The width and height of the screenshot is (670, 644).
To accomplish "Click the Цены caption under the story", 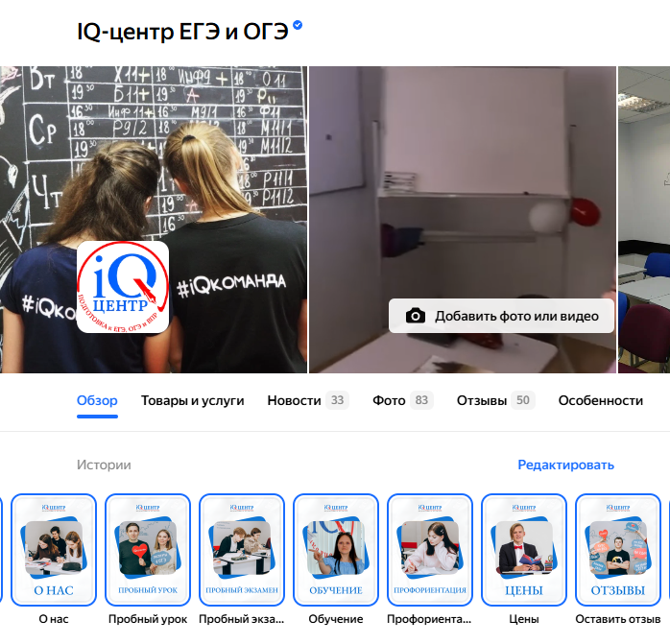I will coord(524,619).
